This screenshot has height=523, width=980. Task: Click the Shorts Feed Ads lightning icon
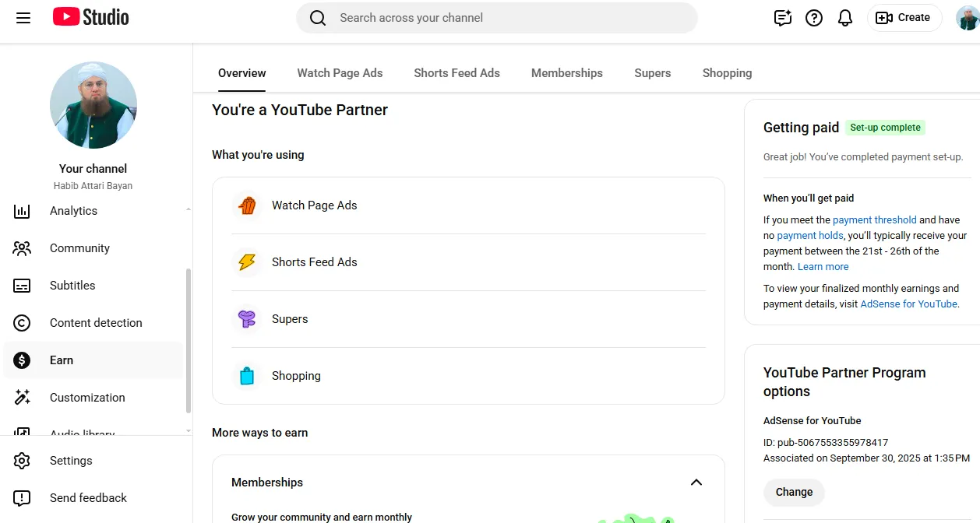click(247, 262)
